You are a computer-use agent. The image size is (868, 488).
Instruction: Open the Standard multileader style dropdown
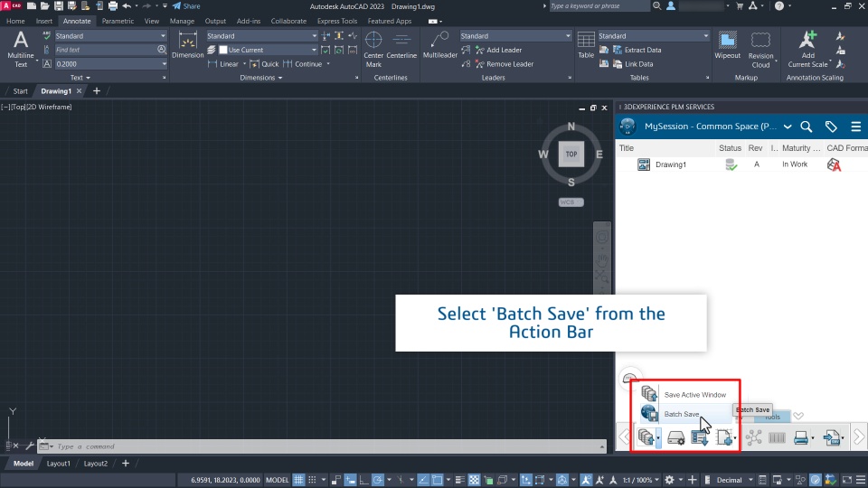click(515, 35)
